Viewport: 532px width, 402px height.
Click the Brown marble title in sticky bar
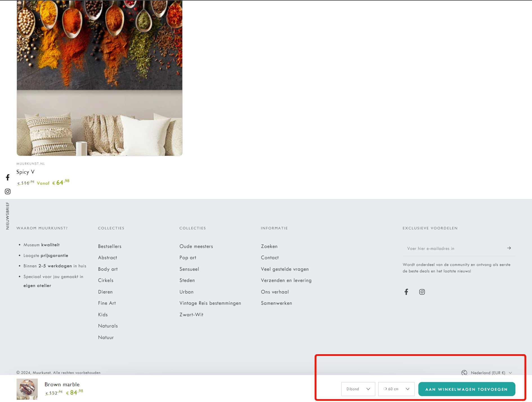pyautogui.click(x=62, y=384)
